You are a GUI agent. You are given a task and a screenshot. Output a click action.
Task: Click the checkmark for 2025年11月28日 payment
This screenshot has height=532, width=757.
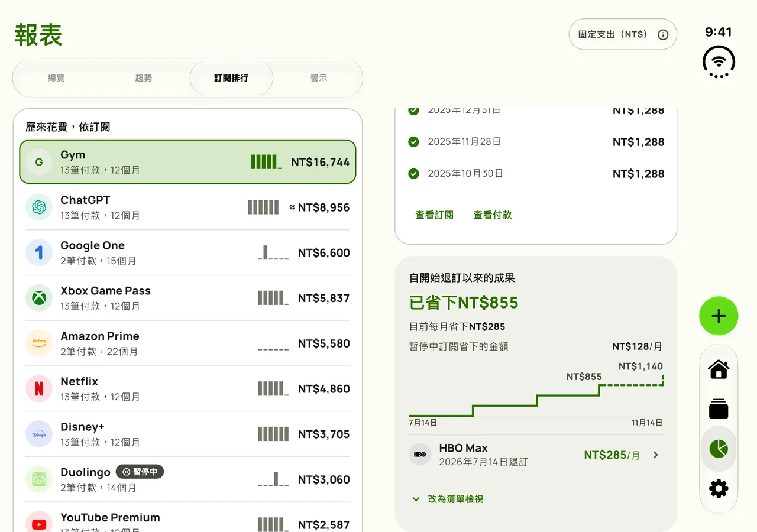[x=414, y=142]
